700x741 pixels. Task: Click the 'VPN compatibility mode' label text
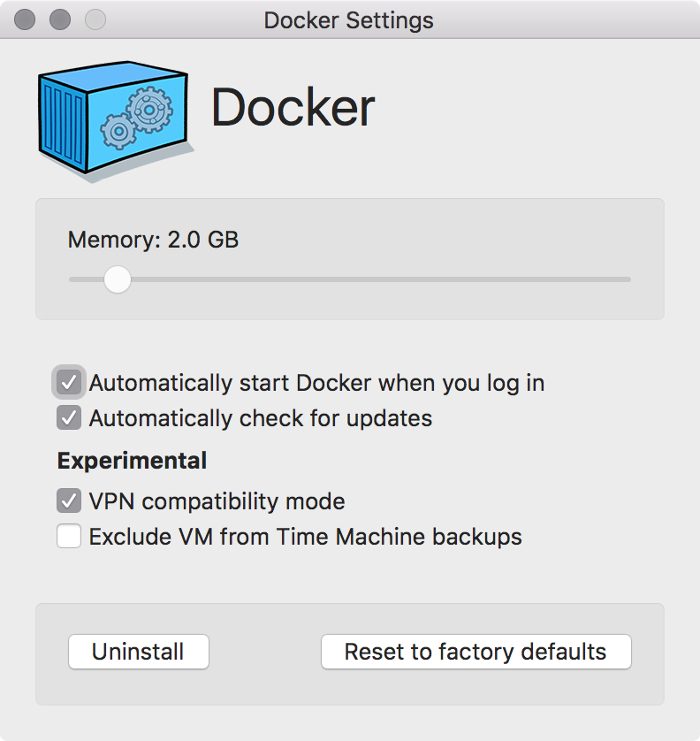217,501
